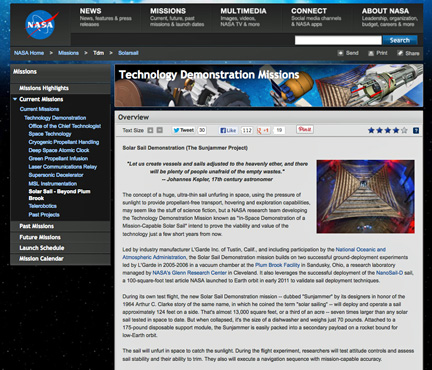Open Green Propellant Infusion link
The image size is (432, 370).
pyautogui.click(x=58, y=158)
